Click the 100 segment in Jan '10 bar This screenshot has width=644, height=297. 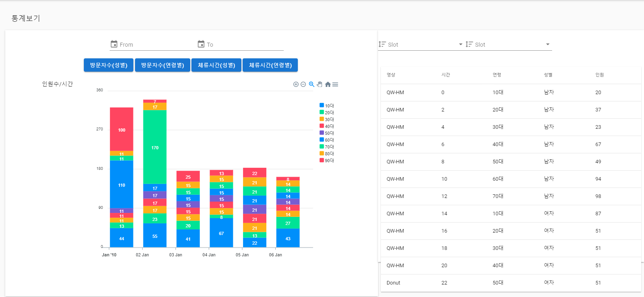coord(122,129)
